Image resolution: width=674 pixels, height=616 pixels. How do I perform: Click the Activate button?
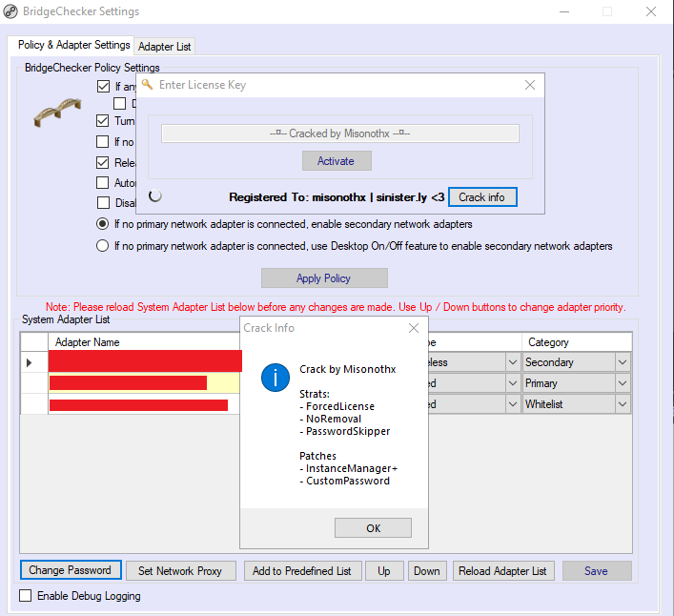[x=337, y=161]
